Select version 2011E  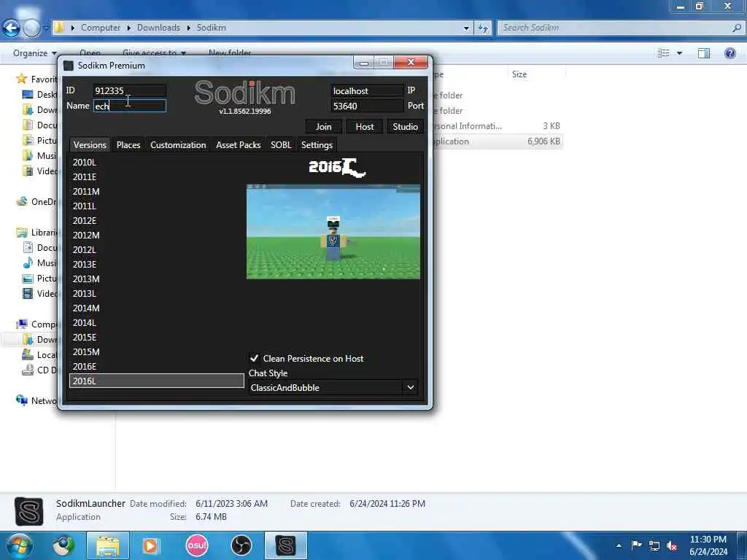pos(157,176)
